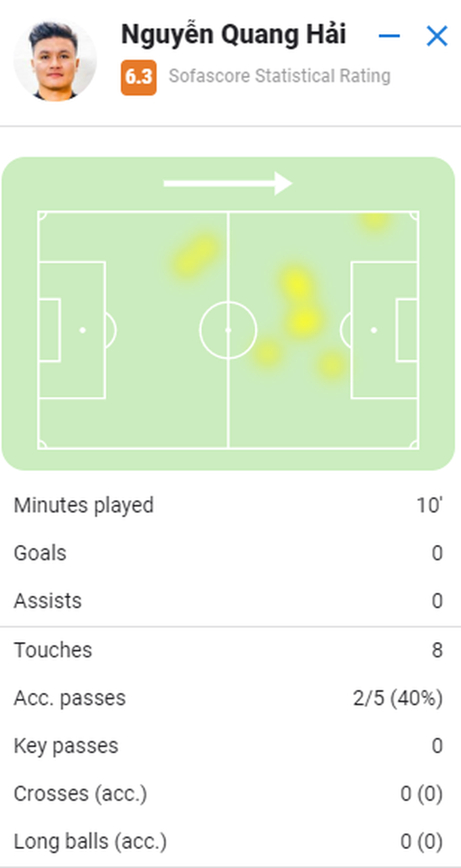Viewport: 461px width, 868px height.
Task: Click the attack direction arrow above the pitch
Action: click(x=228, y=183)
